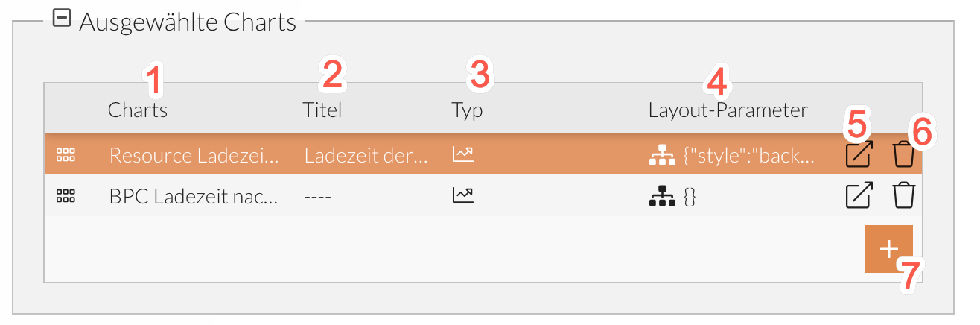Image resolution: width=980 pixels, height=325 pixels.
Task: Click the Titel column header
Action: (322, 111)
